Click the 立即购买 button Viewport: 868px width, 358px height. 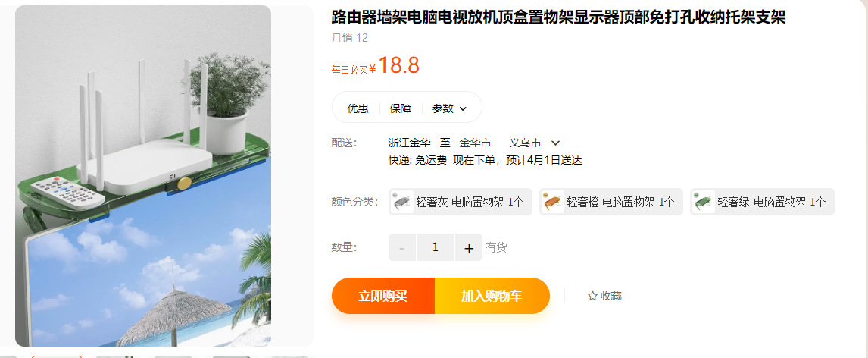[383, 296]
